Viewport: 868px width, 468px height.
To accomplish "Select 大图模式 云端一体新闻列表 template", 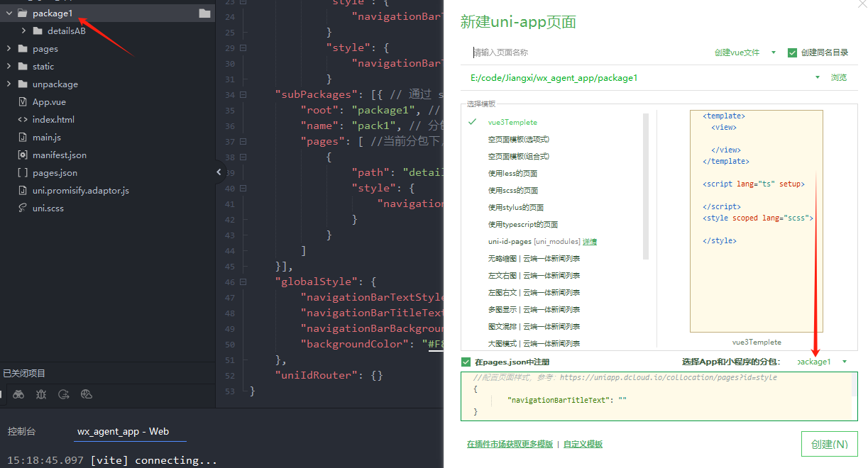I will coord(534,344).
